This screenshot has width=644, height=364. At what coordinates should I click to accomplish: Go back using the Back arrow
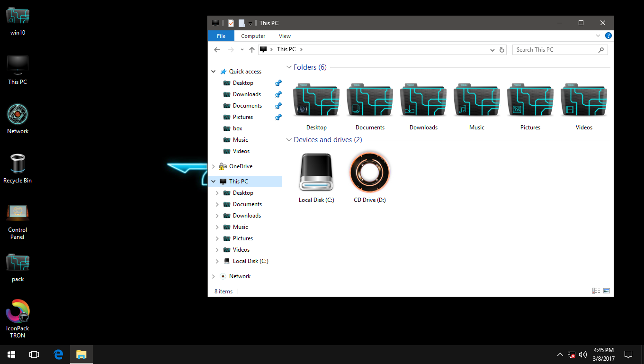point(217,49)
